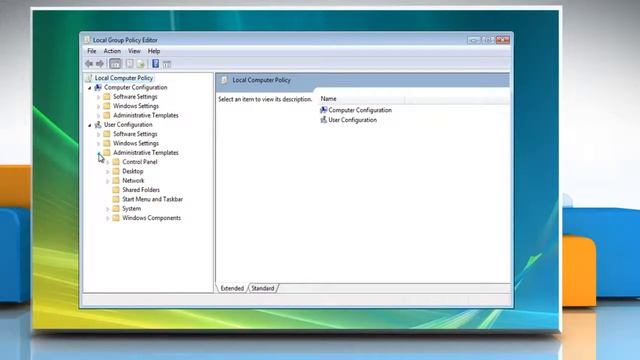Viewport: 640px width, 360px height.
Task: Collapse the Computer Configuration node
Action: pos(90,88)
